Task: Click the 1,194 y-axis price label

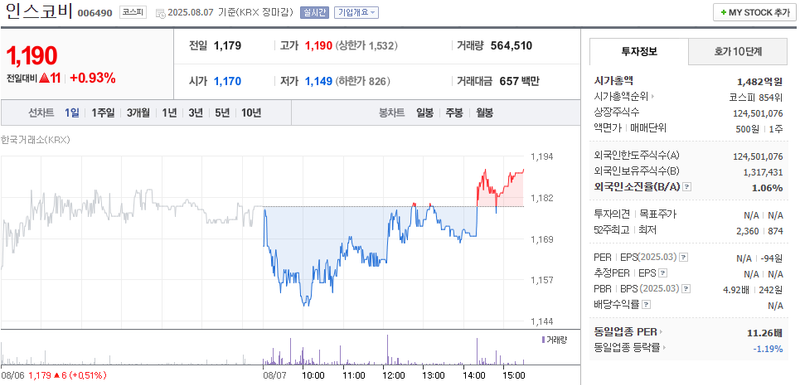Action: click(542, 157)
